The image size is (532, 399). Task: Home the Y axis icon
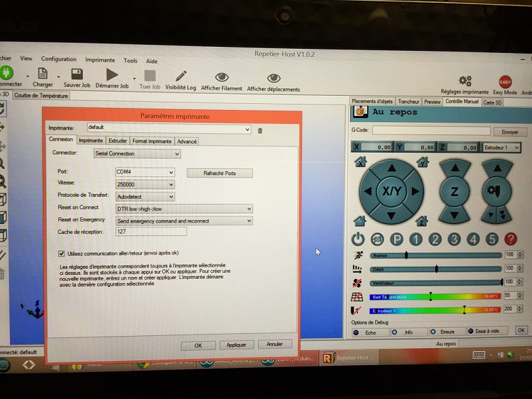coord(423,161)
